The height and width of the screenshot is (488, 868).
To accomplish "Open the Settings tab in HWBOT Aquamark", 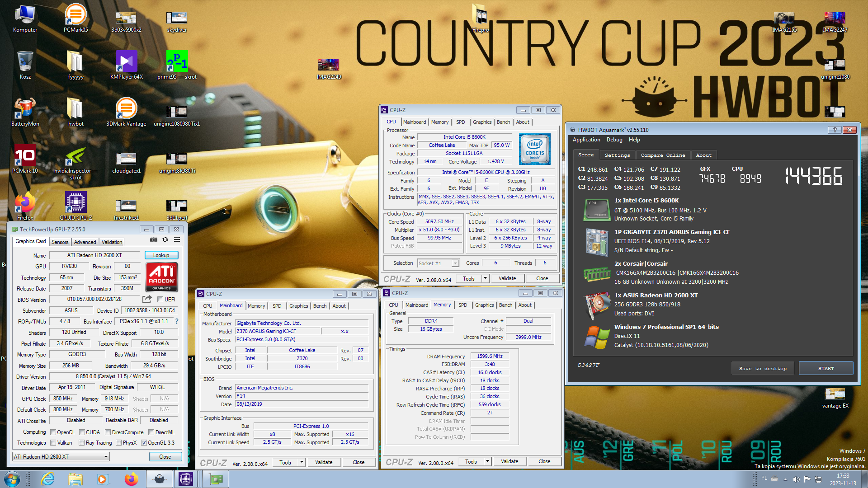I will point(617,155).
